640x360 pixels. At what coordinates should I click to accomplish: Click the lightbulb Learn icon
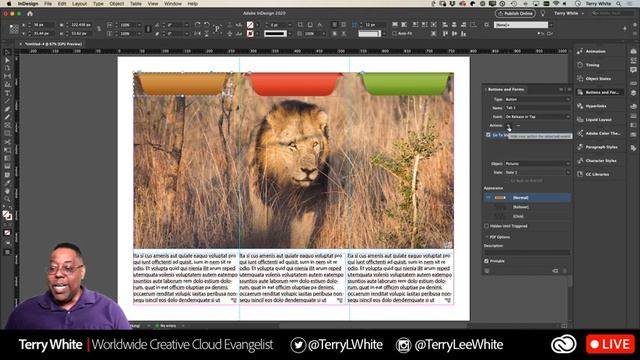pyautogui.click(x=543, y=13)
